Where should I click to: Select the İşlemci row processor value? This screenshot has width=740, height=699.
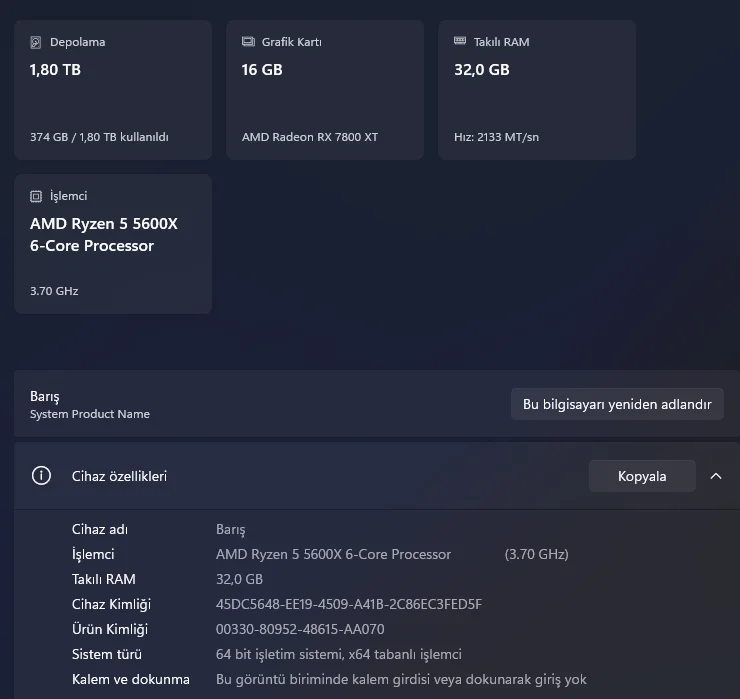click(333, 554)
